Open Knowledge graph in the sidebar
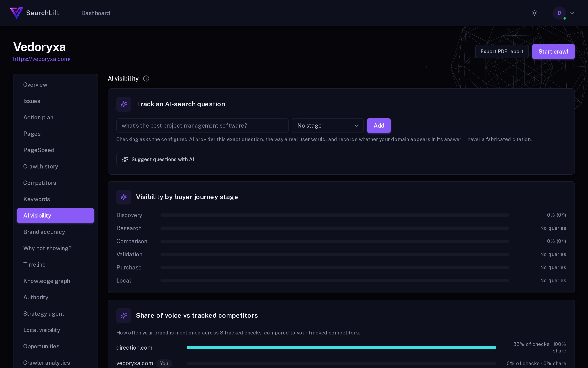The width and height of the screenshot is (588, 368). 55,281
